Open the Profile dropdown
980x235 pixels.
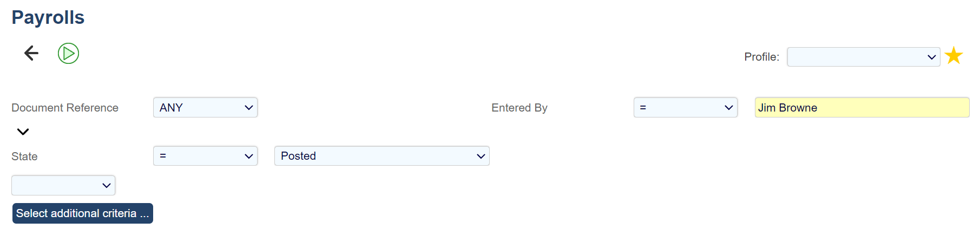863,57
